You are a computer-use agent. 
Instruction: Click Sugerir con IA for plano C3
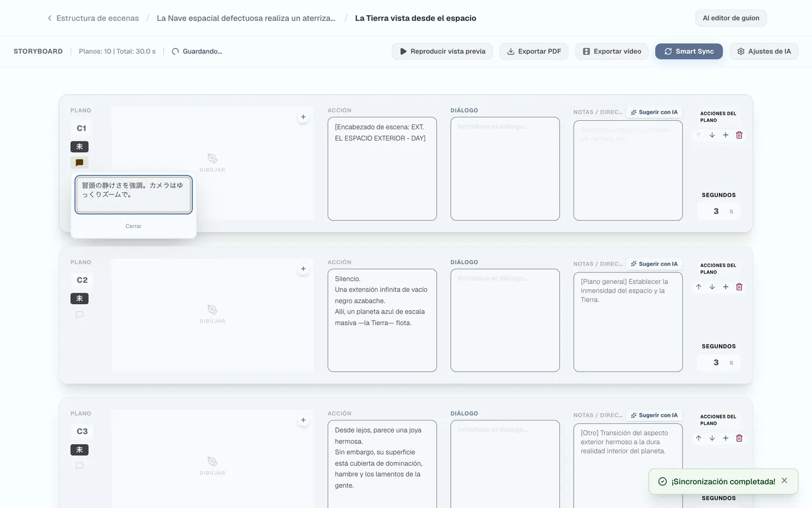[654, 415]
